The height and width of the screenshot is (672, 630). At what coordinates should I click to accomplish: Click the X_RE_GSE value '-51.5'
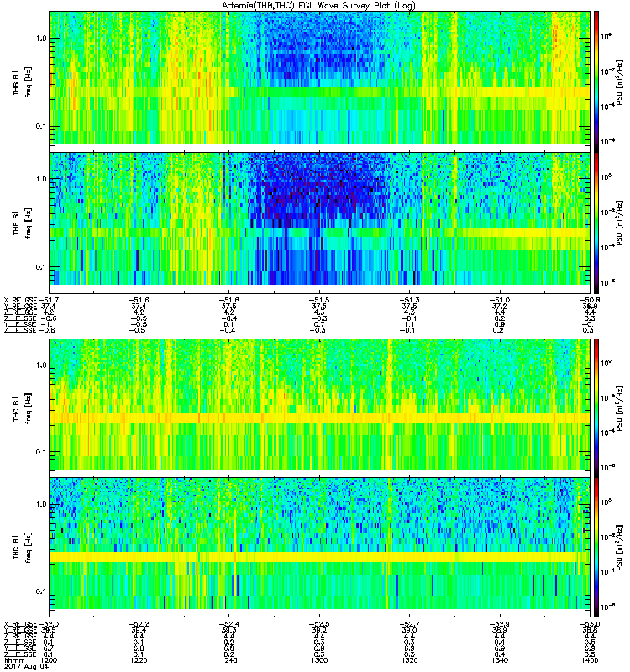click(x=320, y=301)
